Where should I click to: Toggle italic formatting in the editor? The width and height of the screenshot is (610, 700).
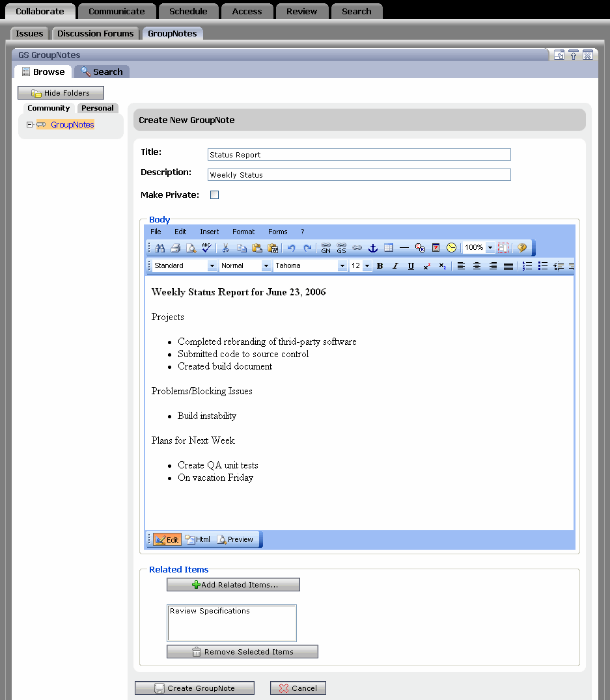tap(395, 265)
